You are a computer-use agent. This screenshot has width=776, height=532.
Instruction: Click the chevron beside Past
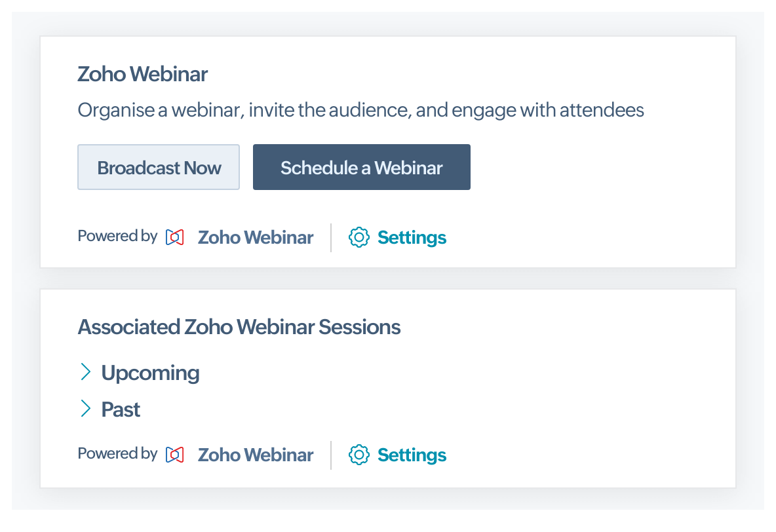[86, 409]
